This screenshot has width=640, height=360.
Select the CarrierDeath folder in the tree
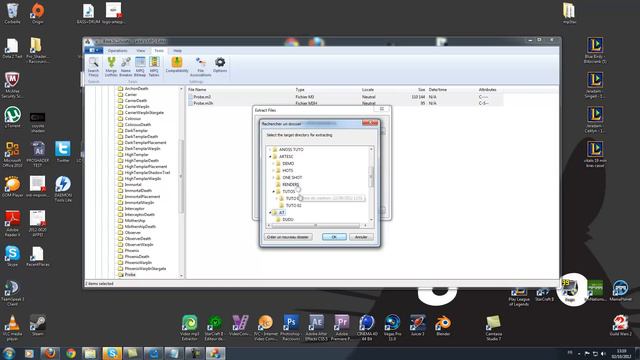pyautogui.click(x=136, y=100)
